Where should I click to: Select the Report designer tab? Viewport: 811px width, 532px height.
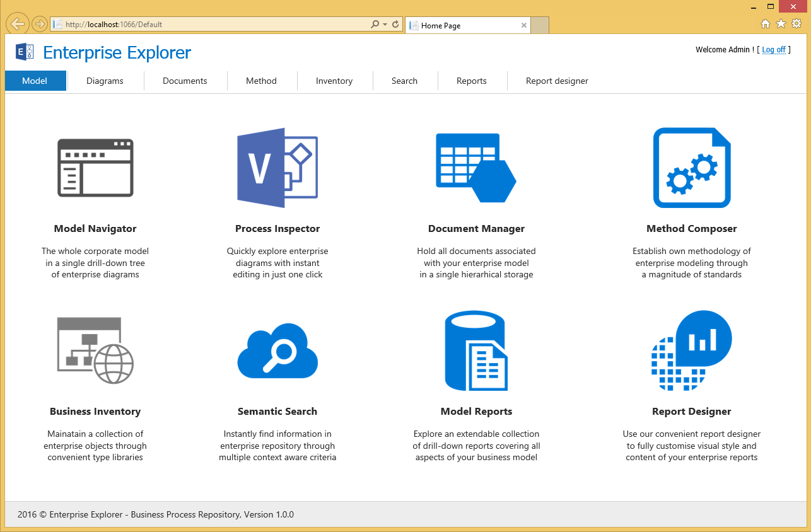[557, 81]
